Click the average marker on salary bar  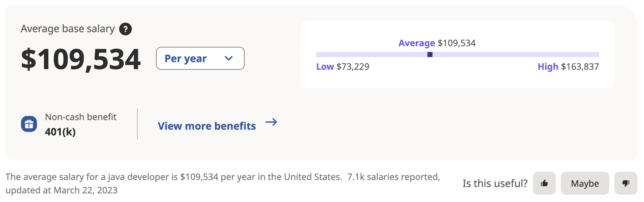point(430,54)
